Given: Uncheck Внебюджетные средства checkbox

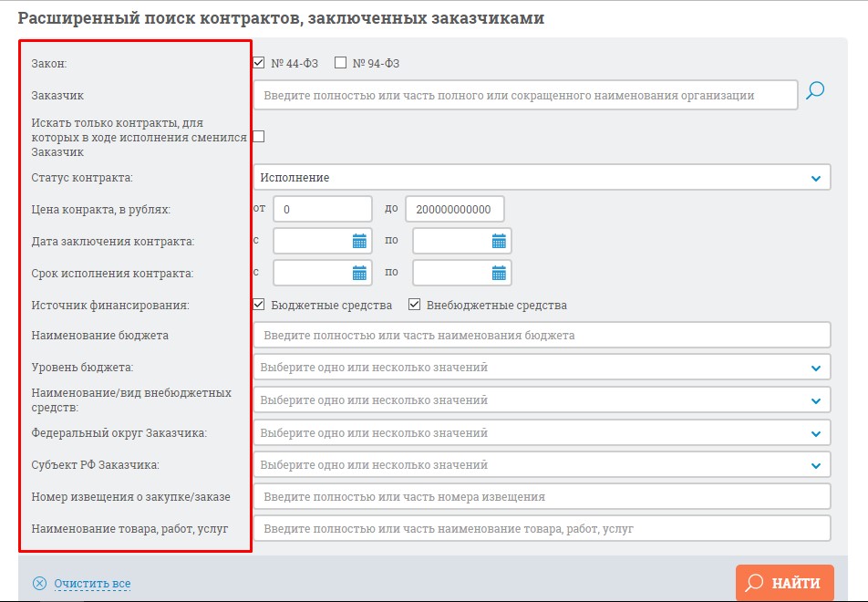Looking at the screenshot, I should (414, 305).
